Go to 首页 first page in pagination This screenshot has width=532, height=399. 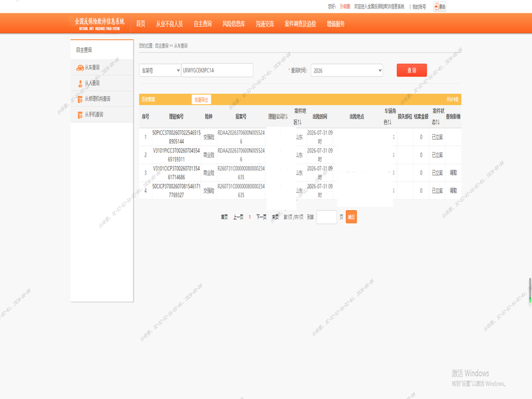point(224,217)
